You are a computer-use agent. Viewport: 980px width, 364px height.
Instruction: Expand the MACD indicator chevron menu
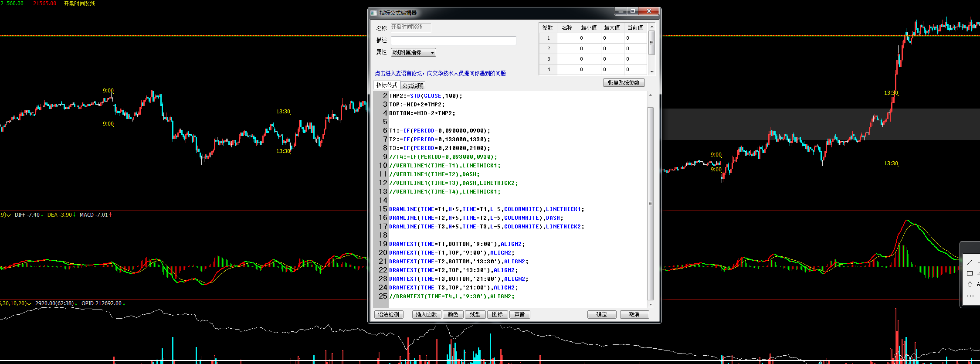[9, 215]
